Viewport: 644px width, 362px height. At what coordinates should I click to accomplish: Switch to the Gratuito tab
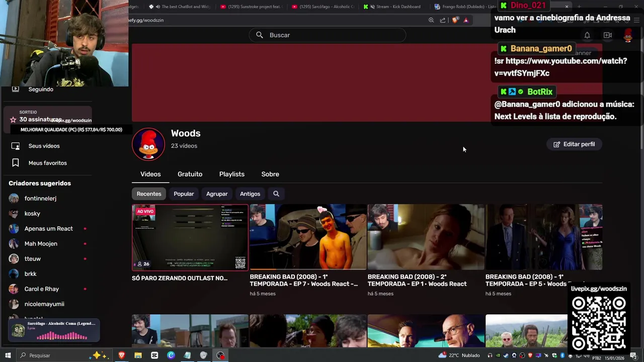point(190,174)
